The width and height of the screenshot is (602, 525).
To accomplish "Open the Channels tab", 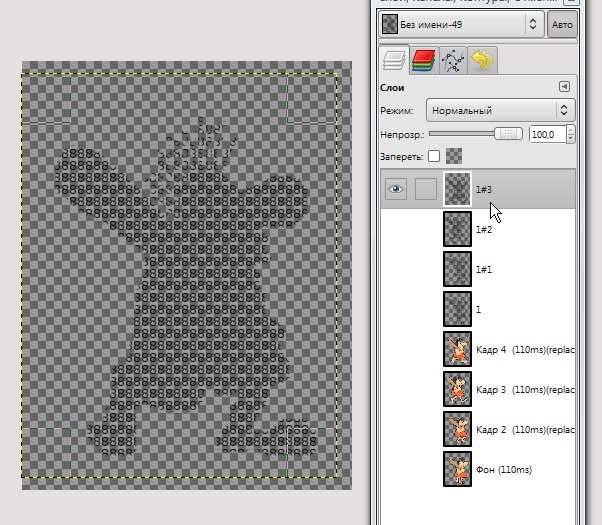I will (423, 60).
